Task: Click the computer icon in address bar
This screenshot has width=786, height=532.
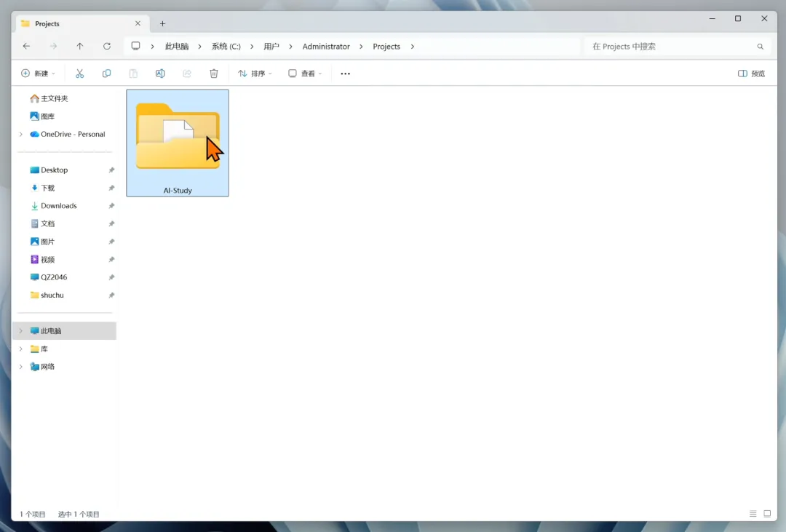Action: [135, 46]
